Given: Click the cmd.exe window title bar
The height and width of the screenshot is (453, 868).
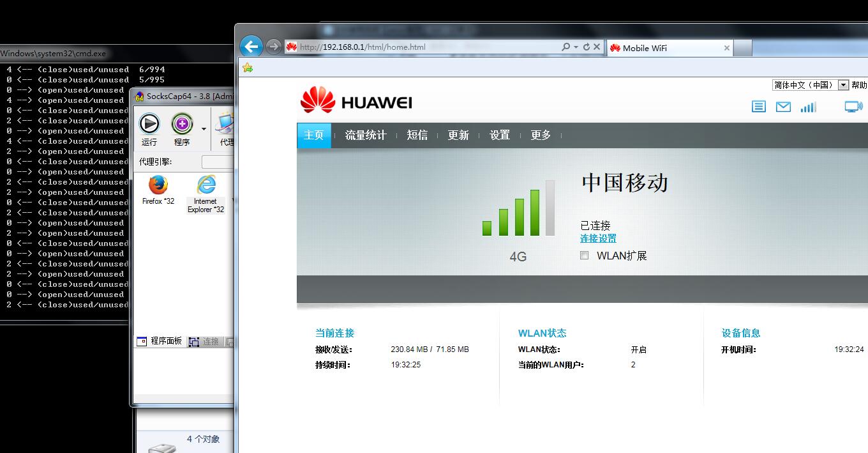Looking at the screenshot, I should pos(64,53).
